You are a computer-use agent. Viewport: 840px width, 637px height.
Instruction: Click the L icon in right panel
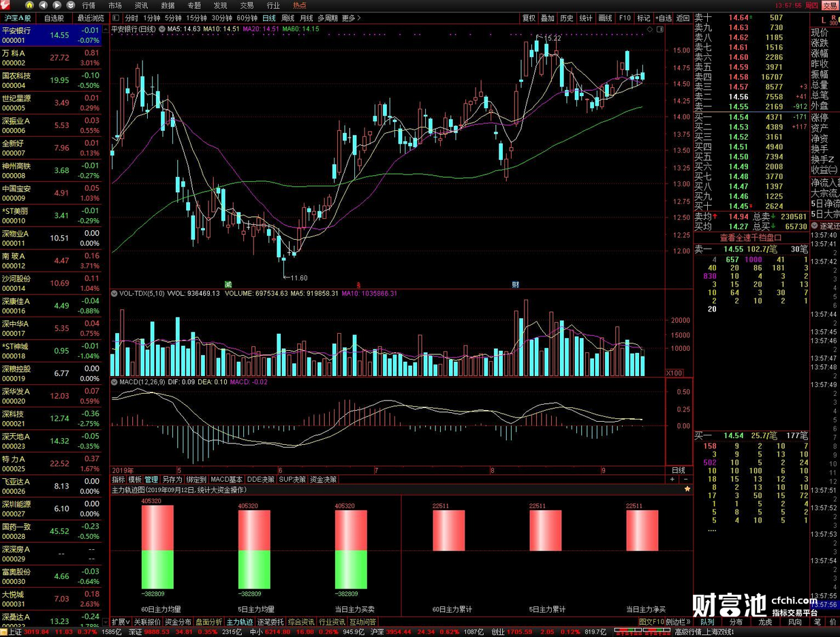pyautogui.click(x=824, y=22)
